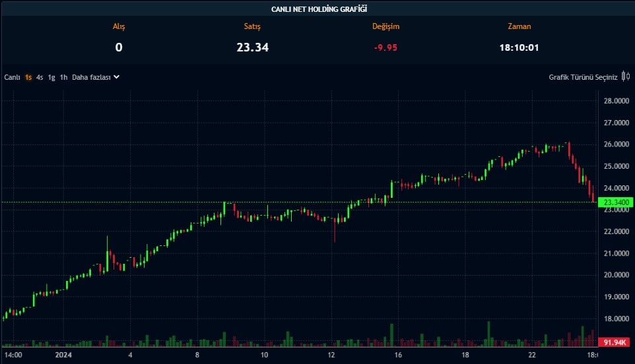Expand the Daha fazlası dropdown
The width and height of the screenshot is (635, 364).
pyautogui.click(x=91, y=77)
